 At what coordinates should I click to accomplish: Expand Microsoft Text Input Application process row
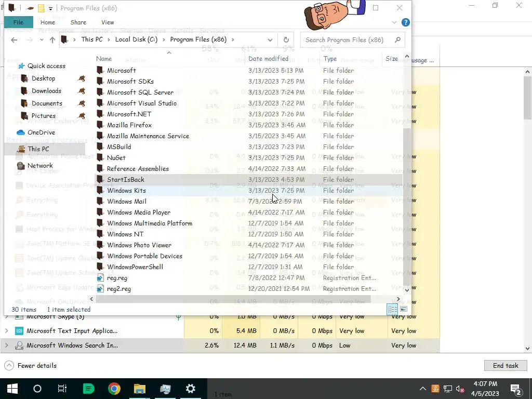6,331
